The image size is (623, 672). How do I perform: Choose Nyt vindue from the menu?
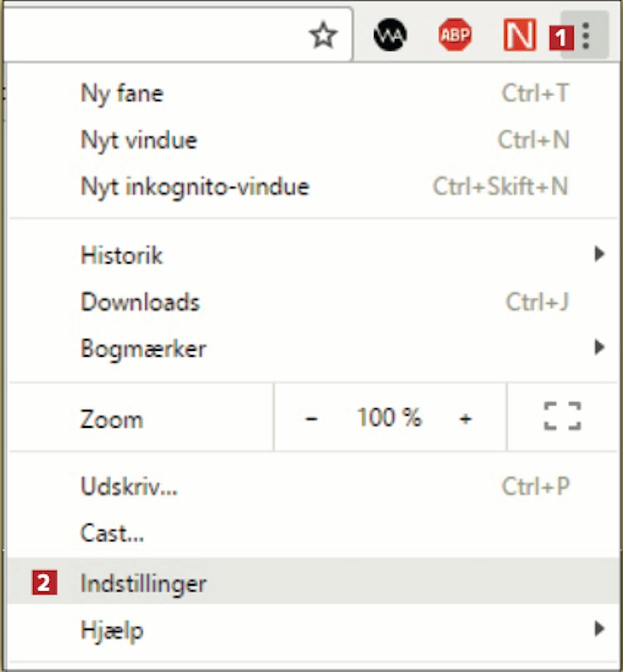click(x=139, y=140)
